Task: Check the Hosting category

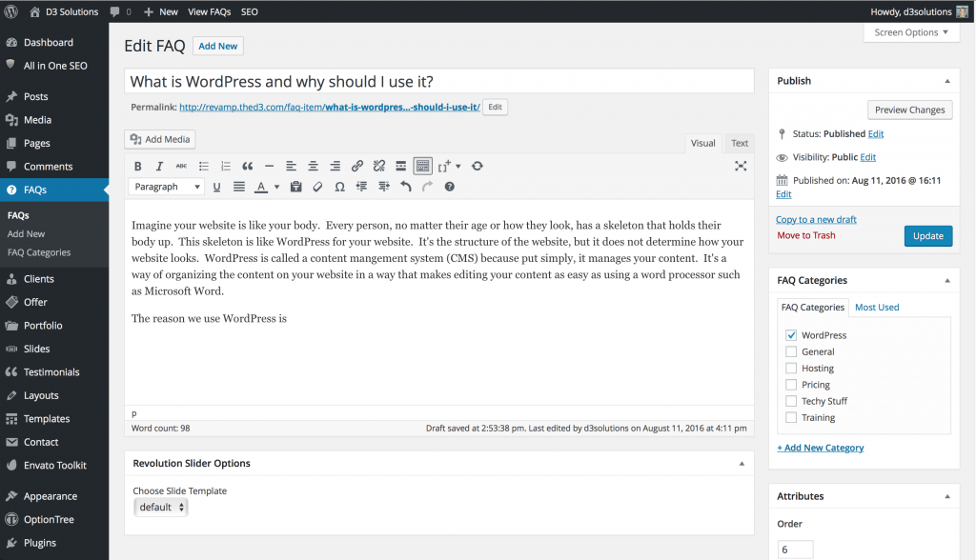Action: coord(791,368)
